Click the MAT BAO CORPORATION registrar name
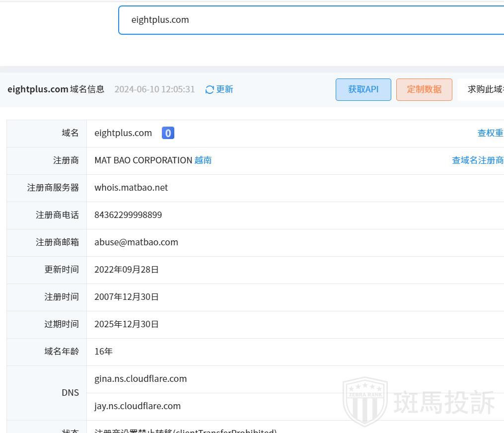504x433 pixels. [x=143, y=160]
